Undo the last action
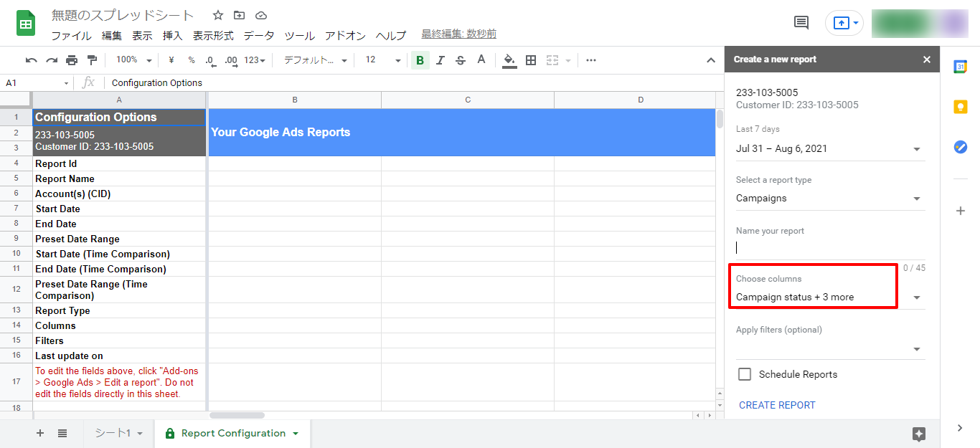 tap(31, 60)
